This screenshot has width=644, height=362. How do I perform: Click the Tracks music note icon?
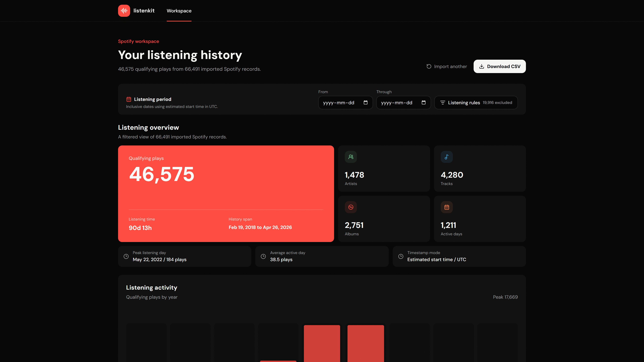pyautogui.click(x=446, y=157)
